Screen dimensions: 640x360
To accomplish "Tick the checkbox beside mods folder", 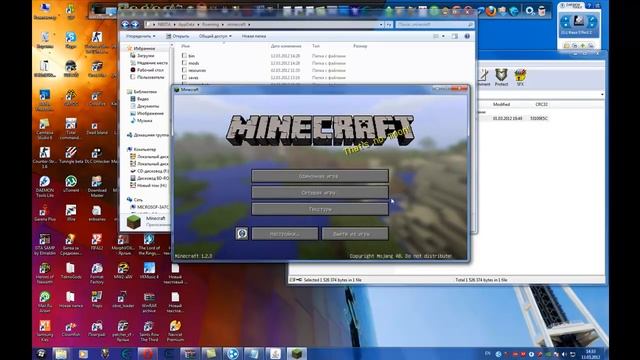I will click(184, 63).
